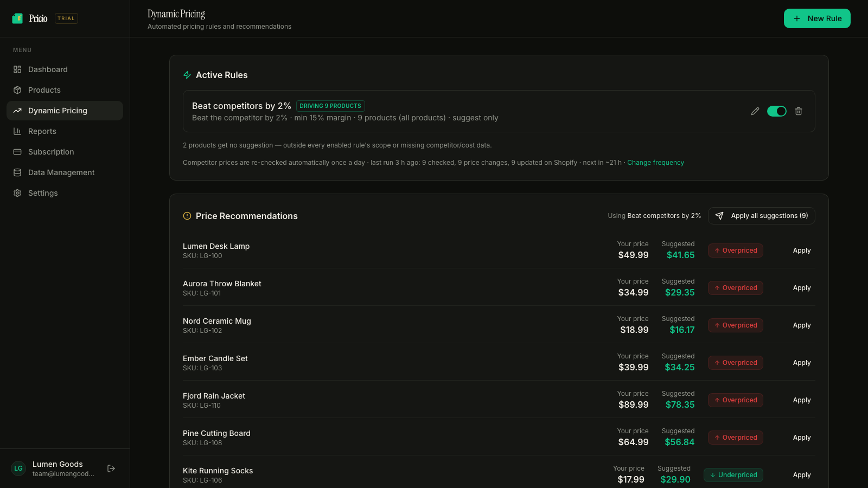Click the SKU: LG-100 label
The image size is (868, 488).
pos(202,256)
